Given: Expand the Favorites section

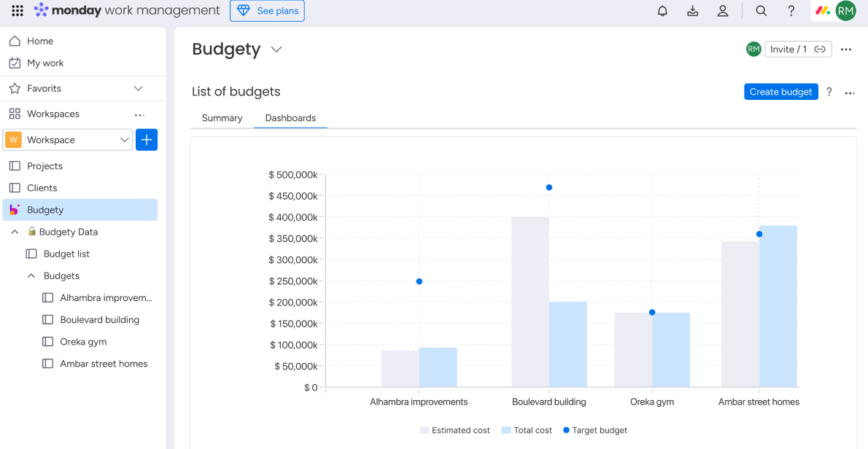Looking at the screenshot, I should (x=138, y=87).
